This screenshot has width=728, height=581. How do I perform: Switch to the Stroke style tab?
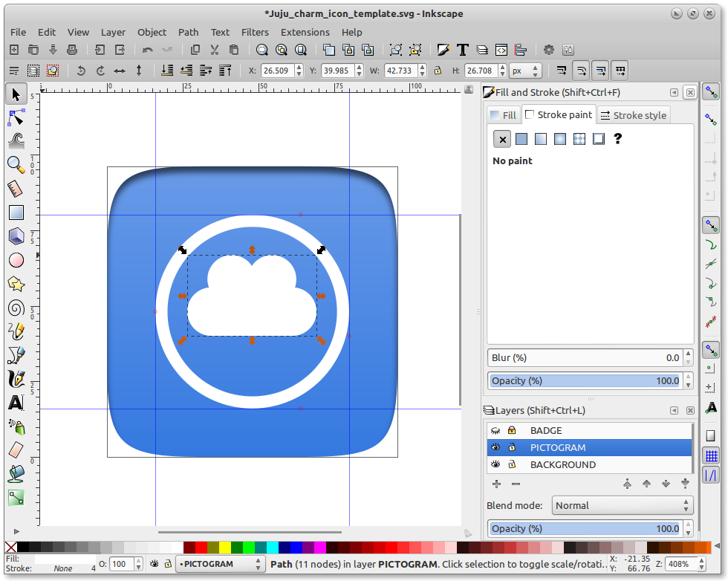pyautogui.click(x=634, y=115)
